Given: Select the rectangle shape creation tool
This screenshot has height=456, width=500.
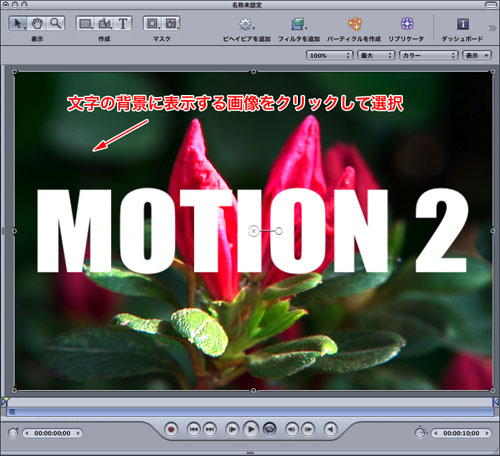Looking at the screenshot, I should [86, 23].
